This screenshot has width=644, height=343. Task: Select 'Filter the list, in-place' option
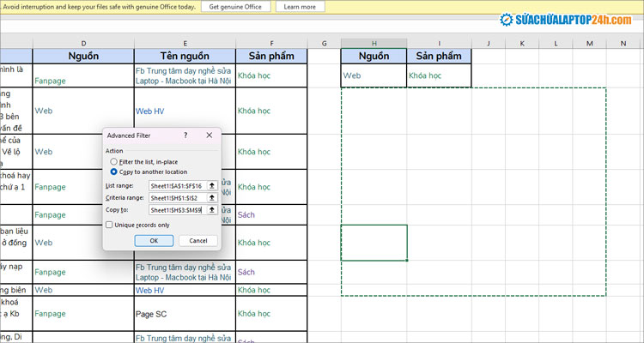(x=114, y=161)
